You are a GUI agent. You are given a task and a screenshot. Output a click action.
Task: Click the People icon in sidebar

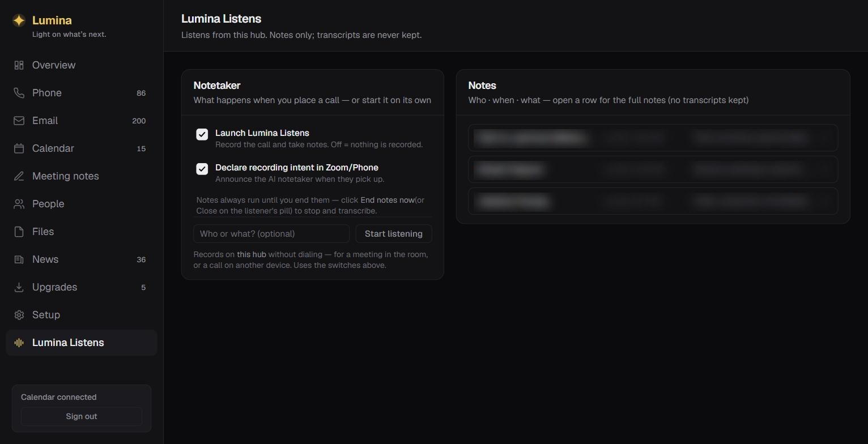tap(19, 204)
